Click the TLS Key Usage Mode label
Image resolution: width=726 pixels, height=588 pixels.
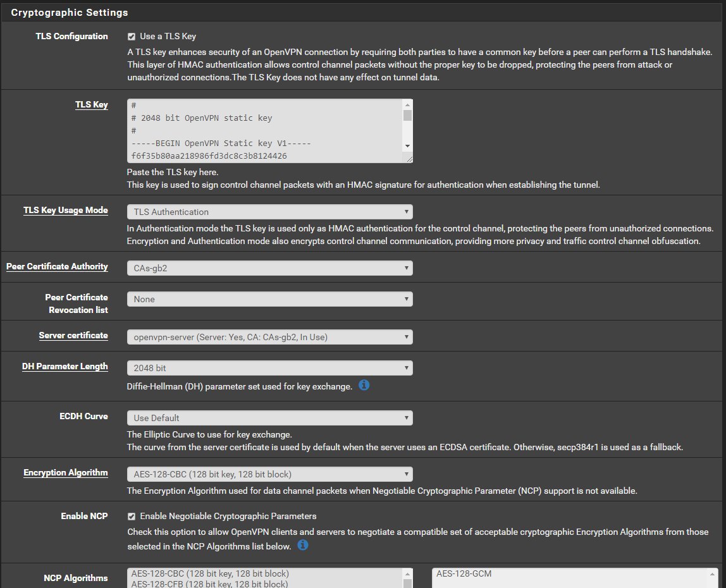point(66,210)
